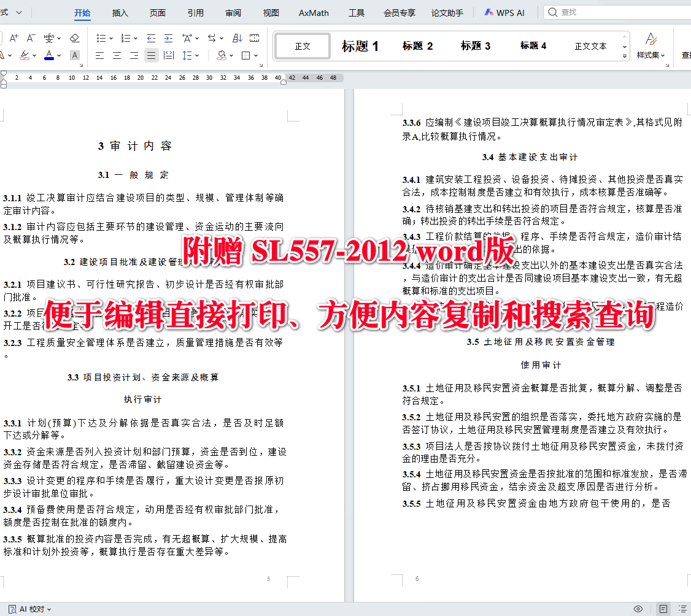Click heading '3.4 基本建设支出审计'
The width and height of the screenshot is (691, 616).
[x=530, y=157]
